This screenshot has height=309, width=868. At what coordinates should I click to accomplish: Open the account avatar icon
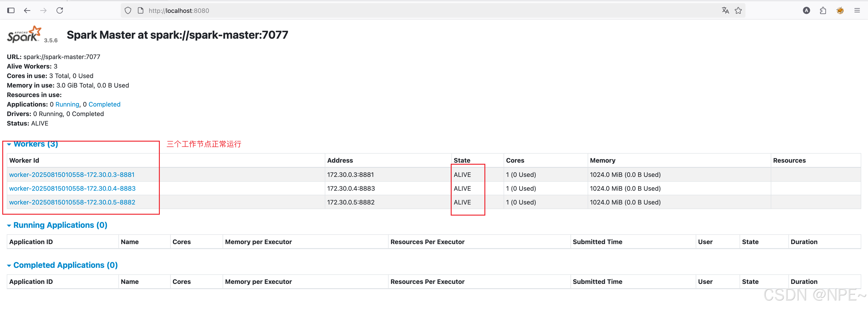coord(806,10)
